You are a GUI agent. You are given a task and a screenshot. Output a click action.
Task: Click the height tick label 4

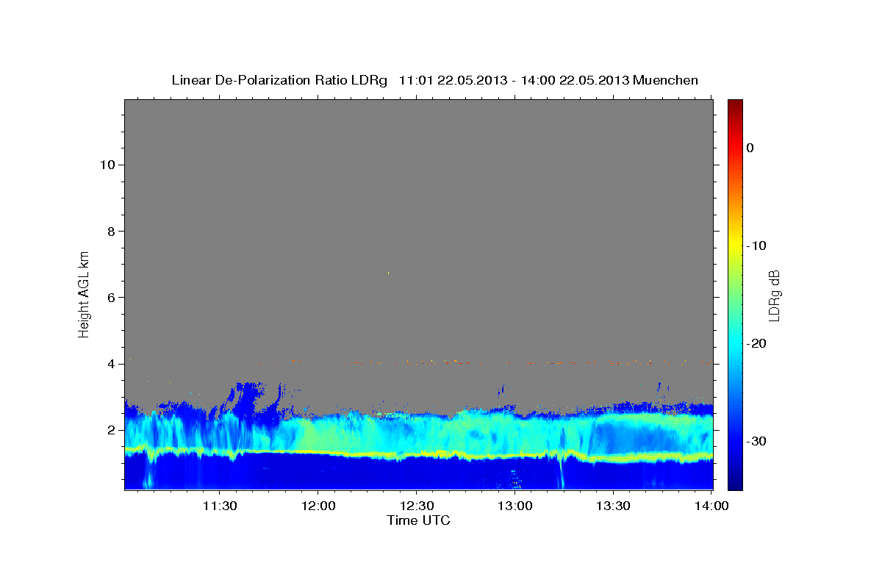(110, 364)
